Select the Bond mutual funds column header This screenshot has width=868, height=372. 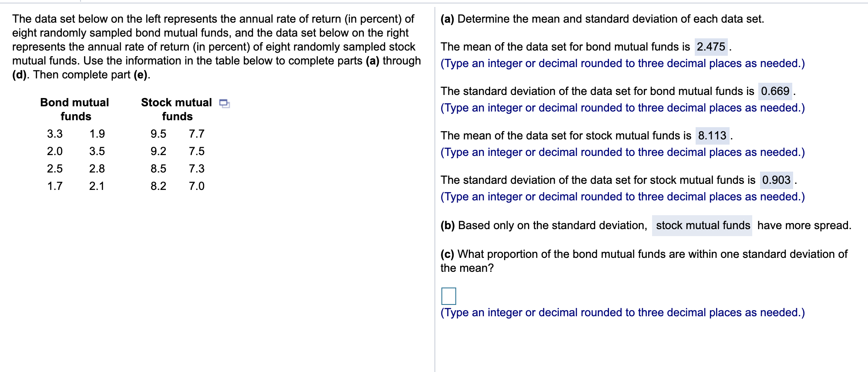[74, 109]
